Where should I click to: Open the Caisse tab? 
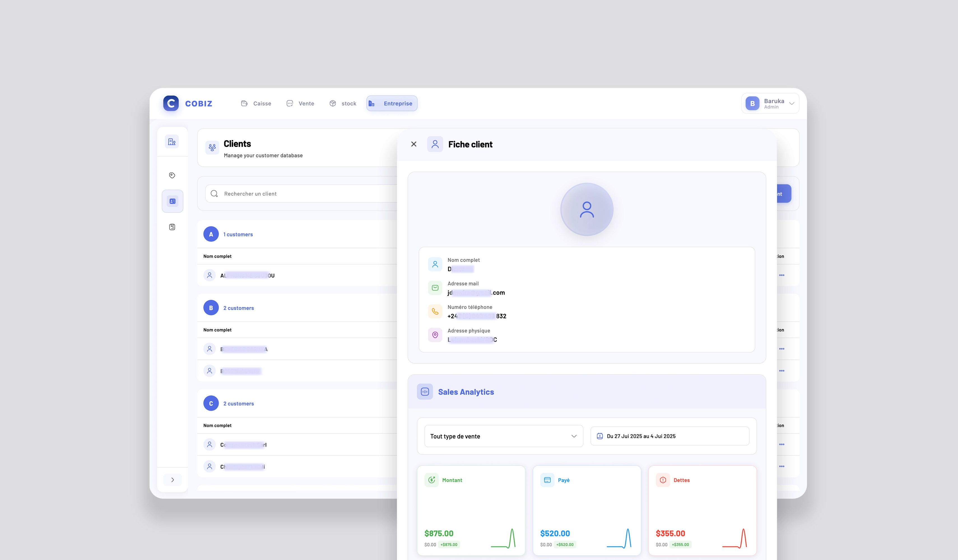coord(256,103)
